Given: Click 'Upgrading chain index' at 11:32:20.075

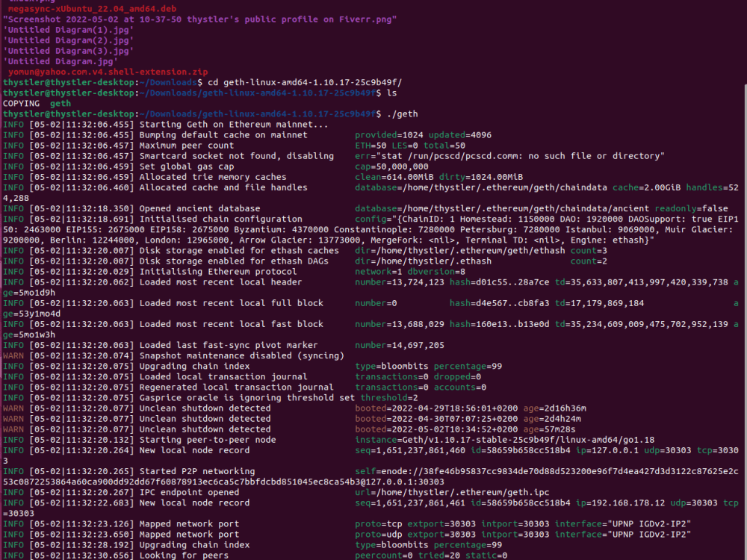Looking at the screenshot, I should (x=194, y=366).
